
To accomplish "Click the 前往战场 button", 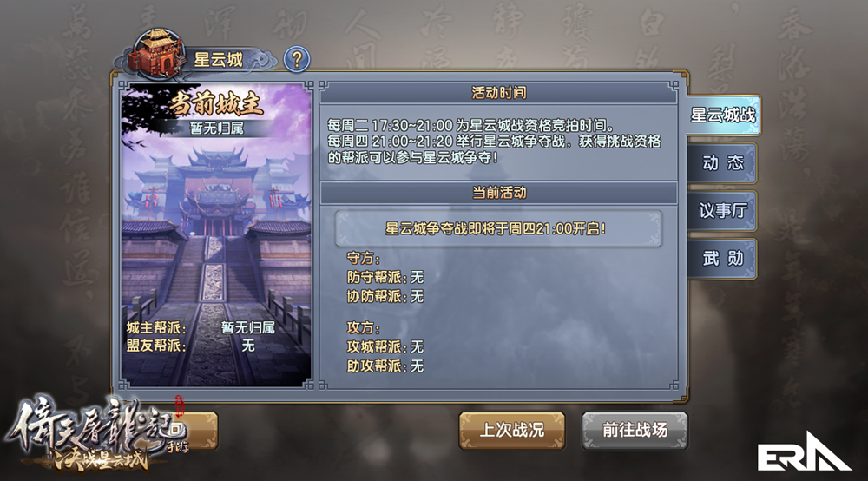I will coord(635,430).
